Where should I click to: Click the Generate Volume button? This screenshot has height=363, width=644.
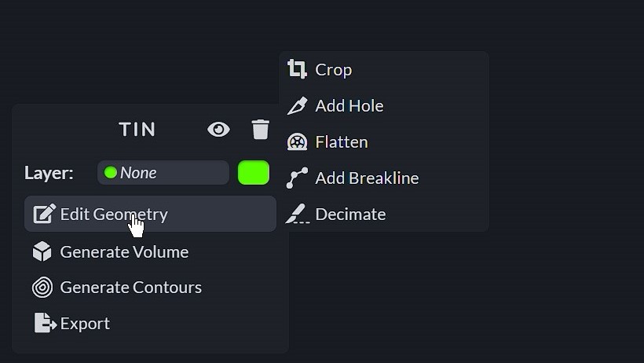coord(124,251)
